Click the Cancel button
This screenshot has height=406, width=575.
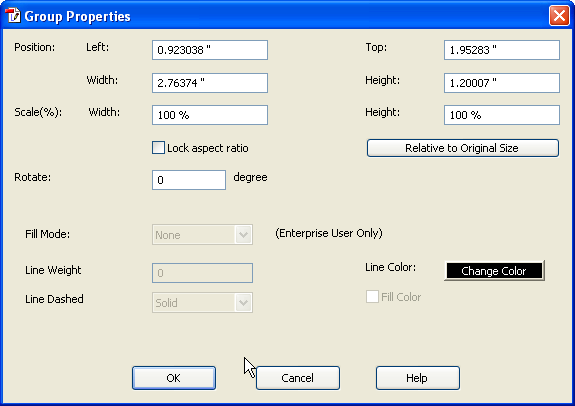point(298,378)
